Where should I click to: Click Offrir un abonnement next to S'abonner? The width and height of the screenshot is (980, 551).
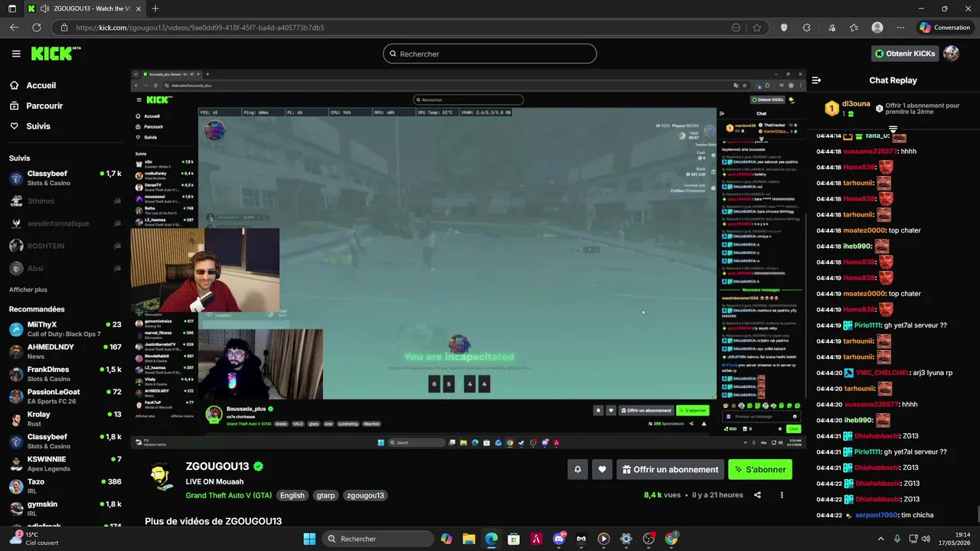pyautogui.click(x=670, y=469)
